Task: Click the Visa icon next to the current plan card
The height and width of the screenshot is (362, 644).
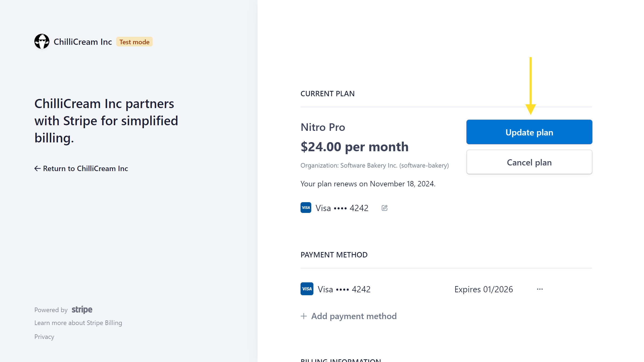Action: point(306,208)
